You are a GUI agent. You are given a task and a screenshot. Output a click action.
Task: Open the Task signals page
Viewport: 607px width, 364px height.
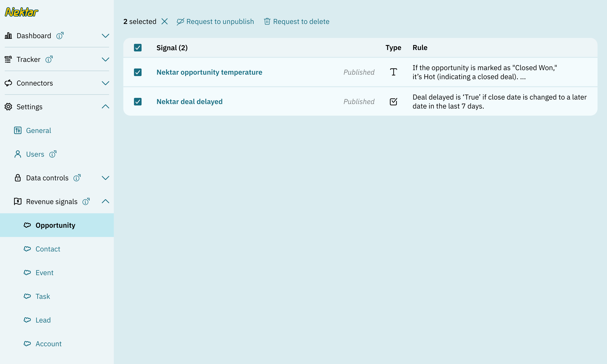43,296
